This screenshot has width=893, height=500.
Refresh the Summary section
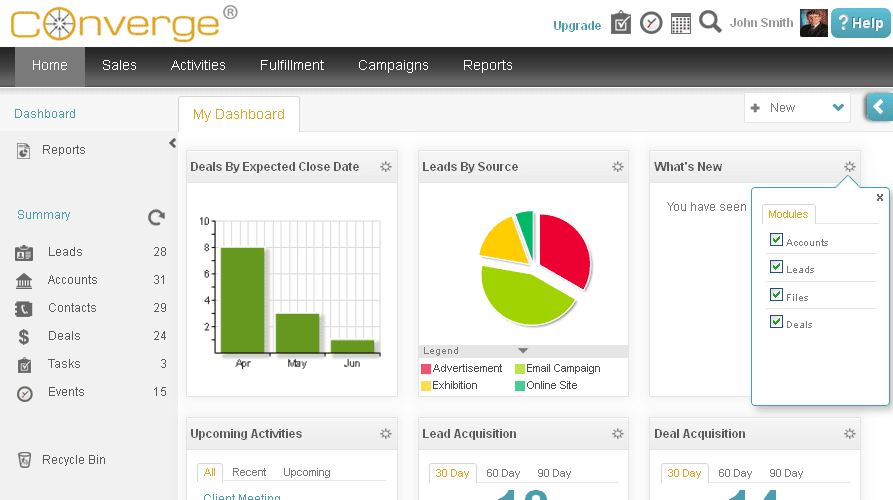pos(156,216)
